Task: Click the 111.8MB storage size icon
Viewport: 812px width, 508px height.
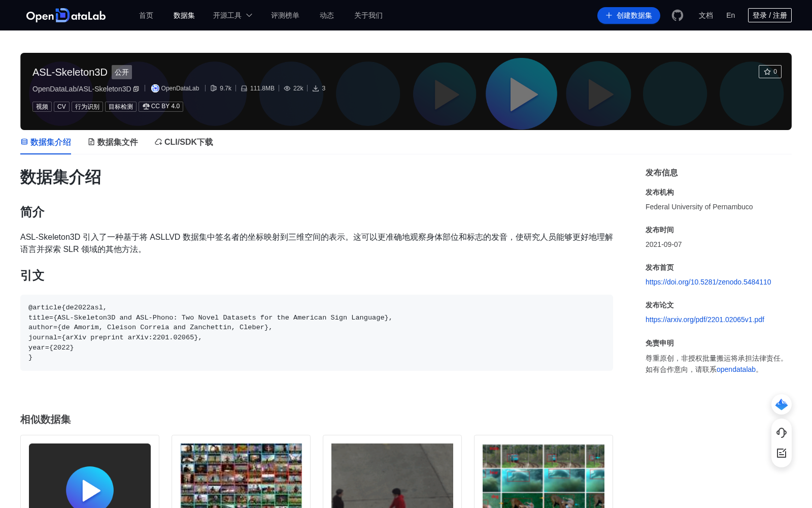Action: pos(244,88)
